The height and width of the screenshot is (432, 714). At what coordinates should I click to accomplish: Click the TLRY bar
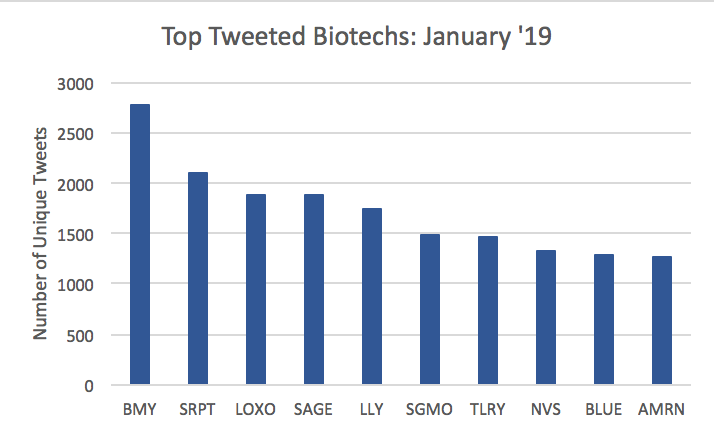(488, 310)
